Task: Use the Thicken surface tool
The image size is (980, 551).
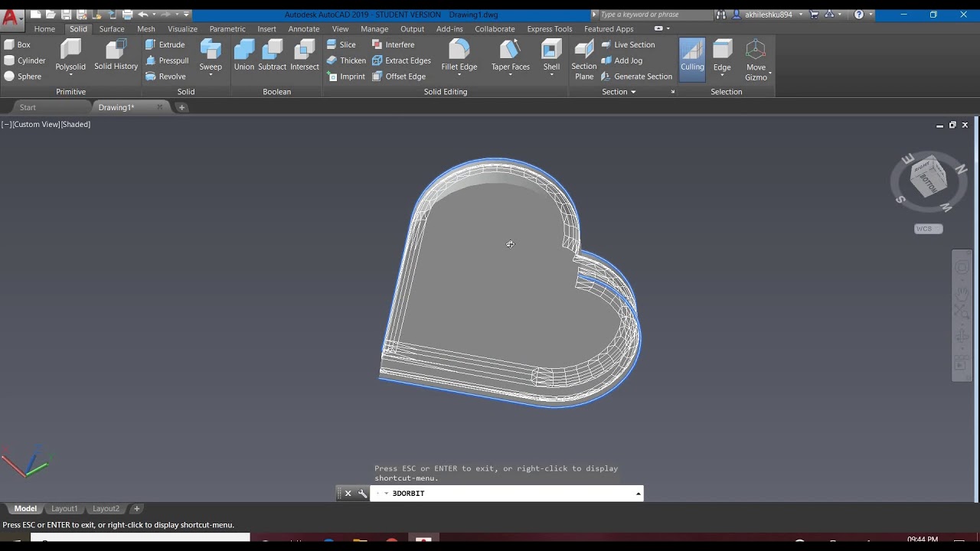Action: point(346,60)
